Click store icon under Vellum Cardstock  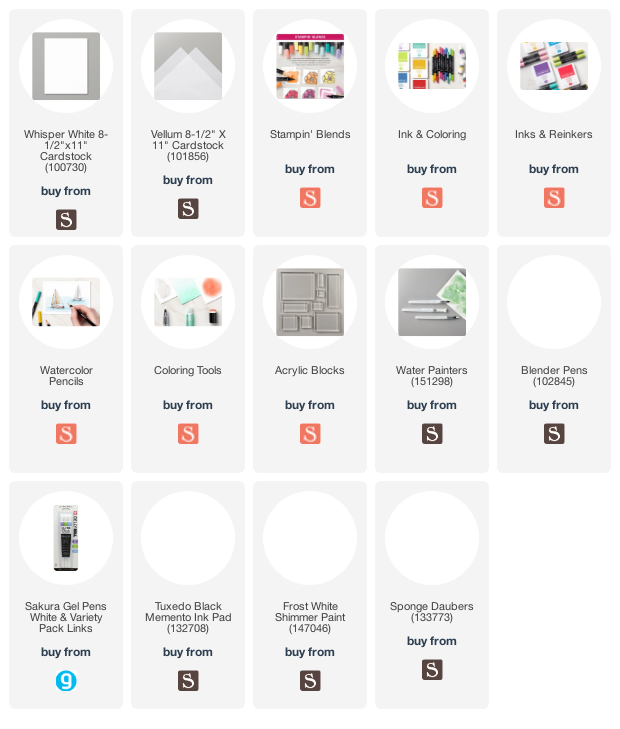coord(188,208)
